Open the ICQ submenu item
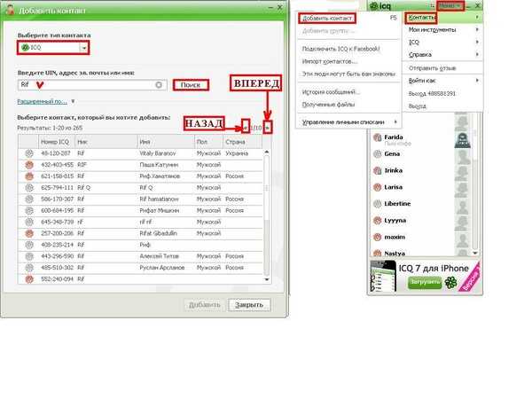The height and width of the screenshot is (399, 532). click(x=444, y=43)
